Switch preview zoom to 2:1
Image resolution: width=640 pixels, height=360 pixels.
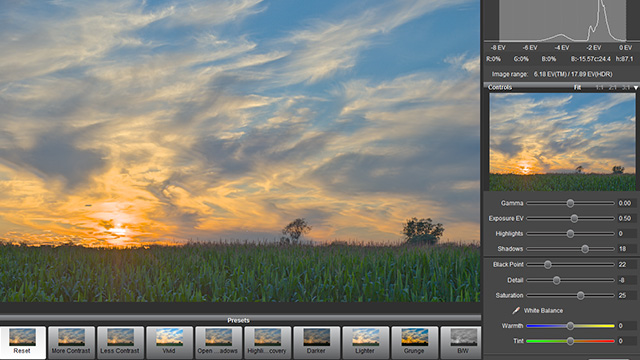click(612, 87)
